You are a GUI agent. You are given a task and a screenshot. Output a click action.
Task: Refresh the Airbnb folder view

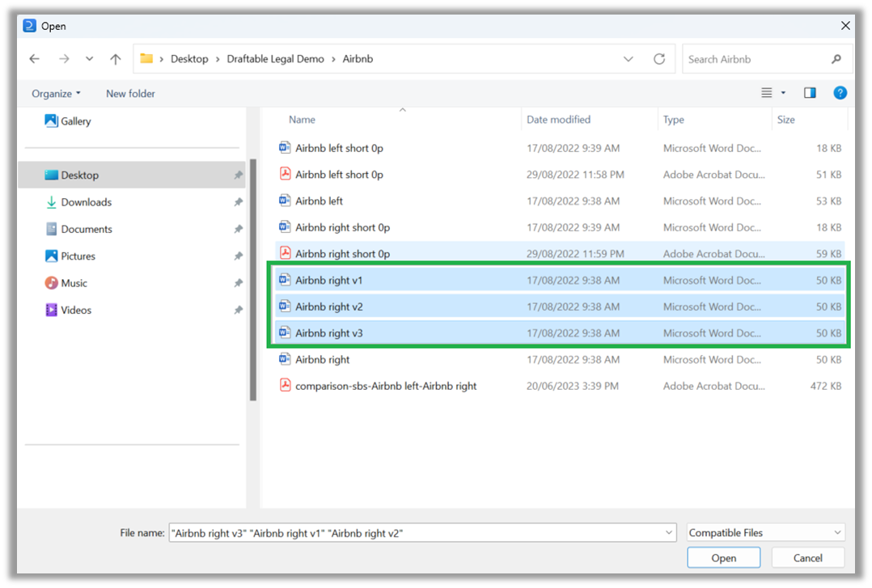(x=659, y=59)
